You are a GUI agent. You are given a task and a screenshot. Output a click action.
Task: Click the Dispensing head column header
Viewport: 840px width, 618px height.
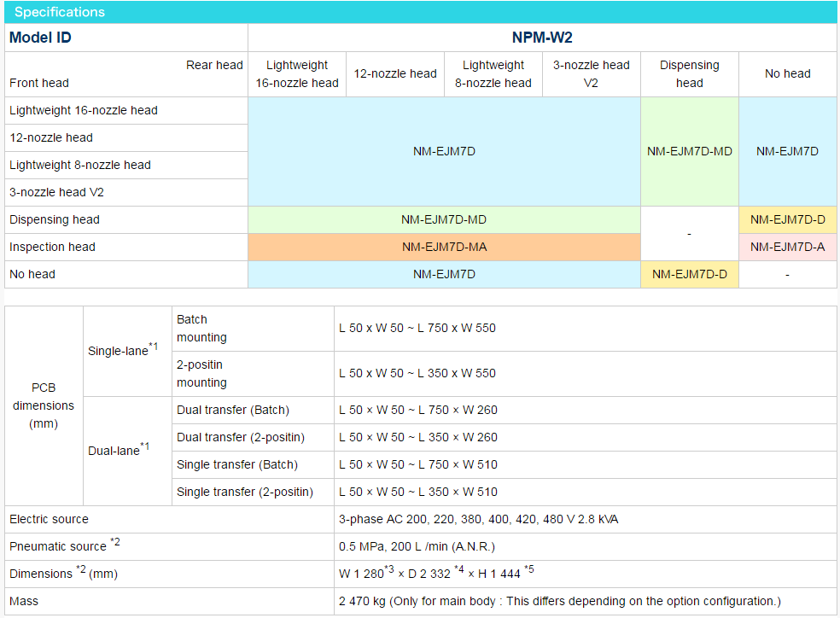coord(690,74)
